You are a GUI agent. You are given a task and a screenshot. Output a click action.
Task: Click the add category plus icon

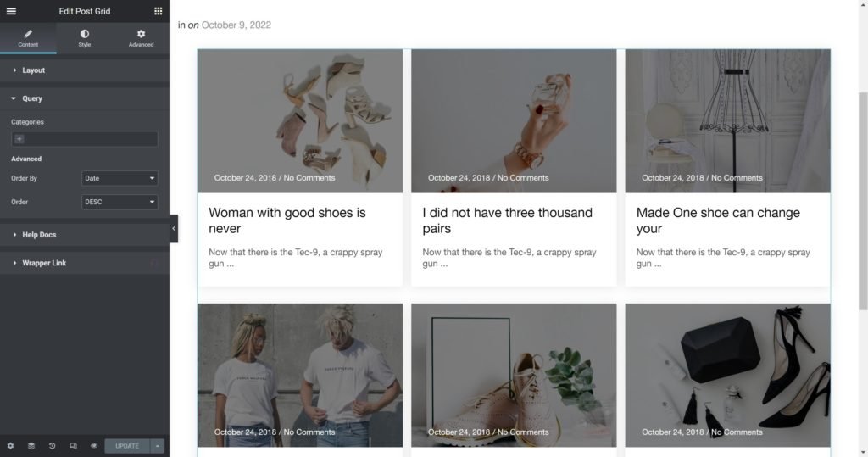click(19, 139)
